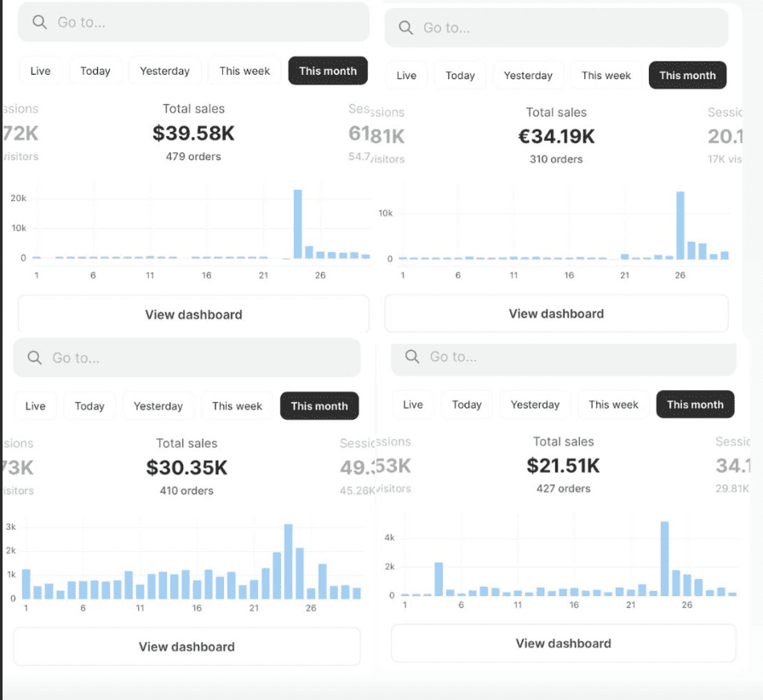Switch to Today in the €34.19K panel

[x=460, y=76]
